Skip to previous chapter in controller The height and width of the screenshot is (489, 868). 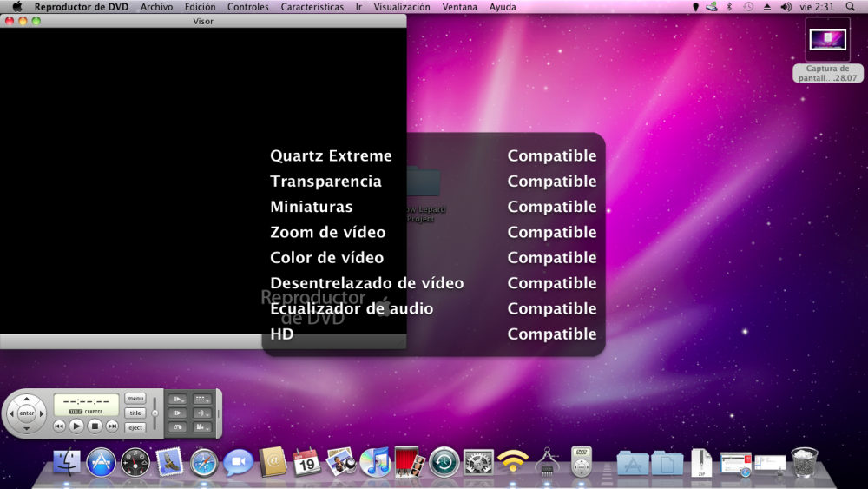(59, 426)
